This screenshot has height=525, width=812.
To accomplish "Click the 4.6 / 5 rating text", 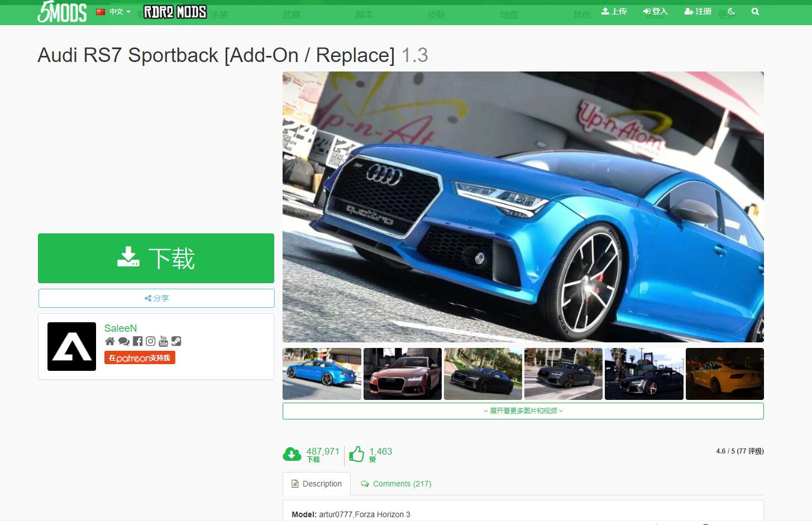I will coord(740,451).
